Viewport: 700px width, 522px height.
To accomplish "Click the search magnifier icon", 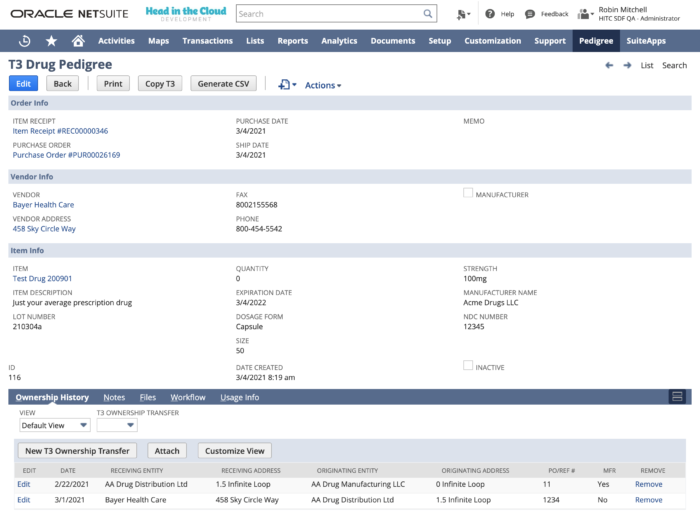I will click(x=428, y=13).
